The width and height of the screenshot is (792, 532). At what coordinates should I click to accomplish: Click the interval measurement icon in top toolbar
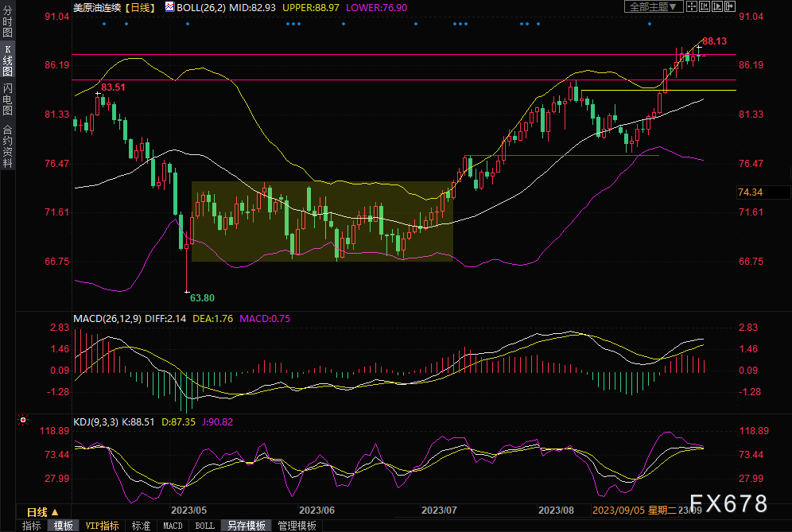(x=704, y=6)
